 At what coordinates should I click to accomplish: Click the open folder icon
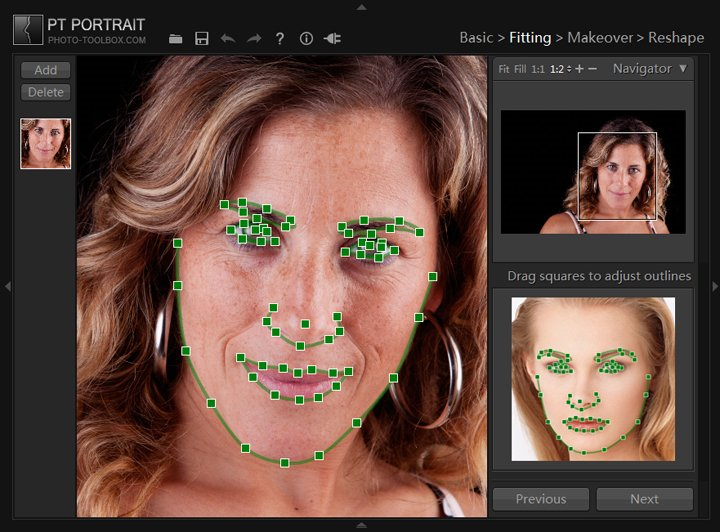(176, 38)
